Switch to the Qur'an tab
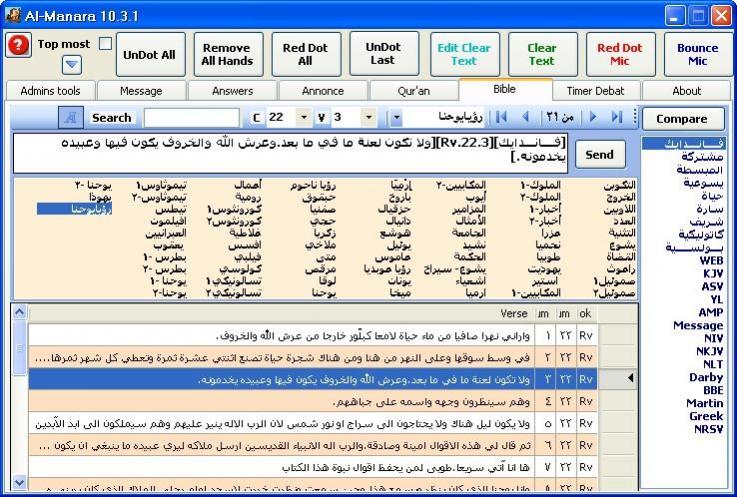 coord(413,90)
